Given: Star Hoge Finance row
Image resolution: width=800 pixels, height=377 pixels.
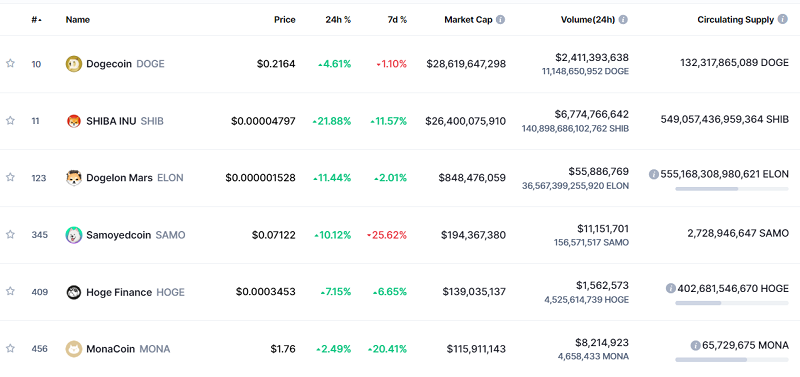Looking at the screenshot, I should point(10,292).
